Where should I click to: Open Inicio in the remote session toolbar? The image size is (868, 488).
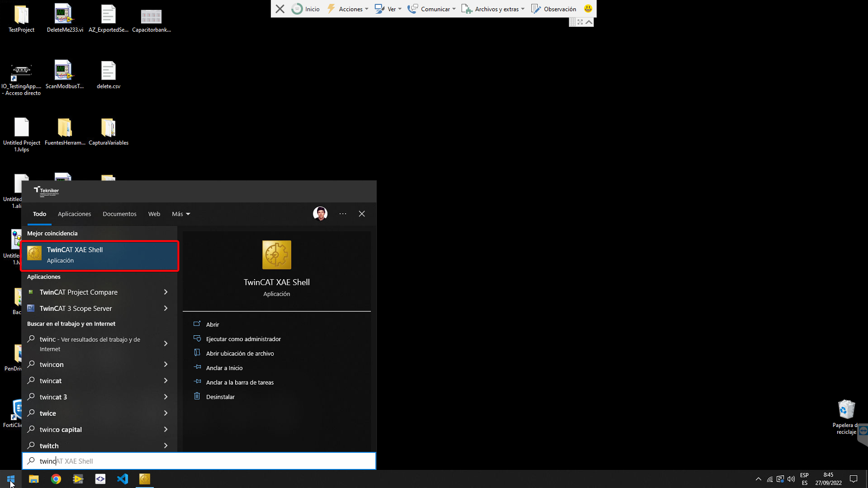point(306,9)
